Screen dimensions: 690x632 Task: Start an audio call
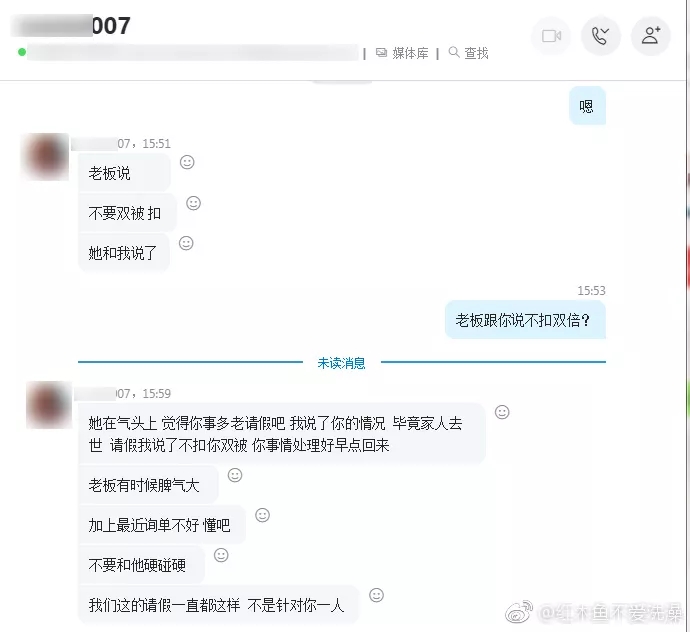[x=601, y=36]
